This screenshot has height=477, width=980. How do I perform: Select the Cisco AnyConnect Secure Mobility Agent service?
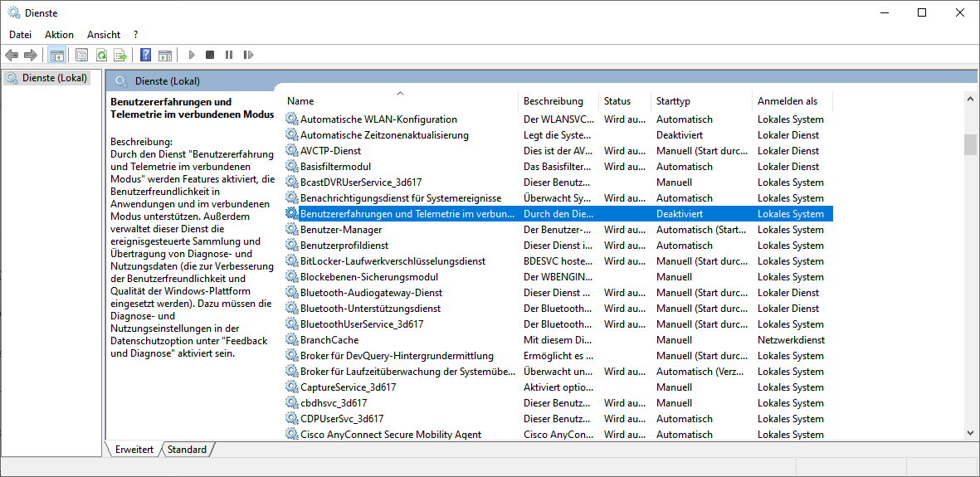tap(390, 435)
